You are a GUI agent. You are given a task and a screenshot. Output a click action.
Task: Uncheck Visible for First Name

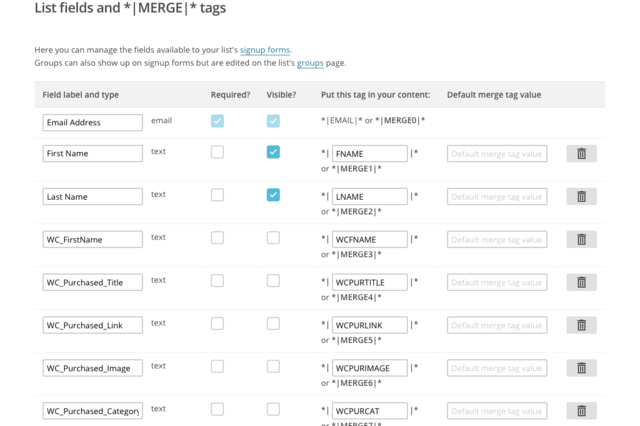[273, 152]
